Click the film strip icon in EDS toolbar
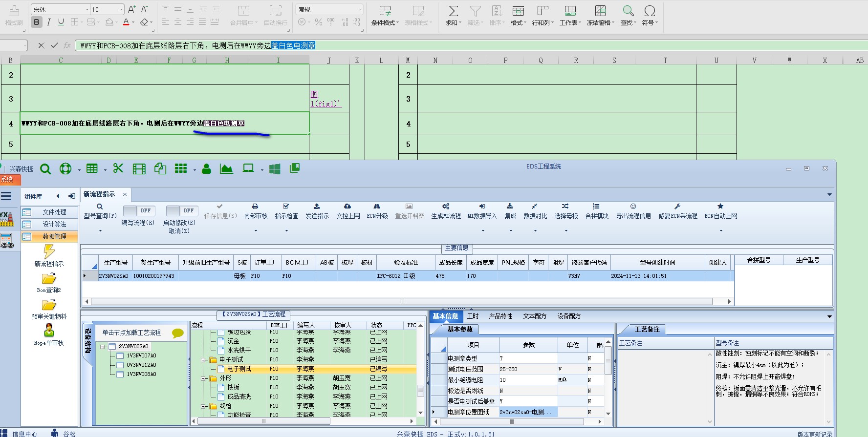This screenshot has width=868, height=437. [x=139, y=169]
